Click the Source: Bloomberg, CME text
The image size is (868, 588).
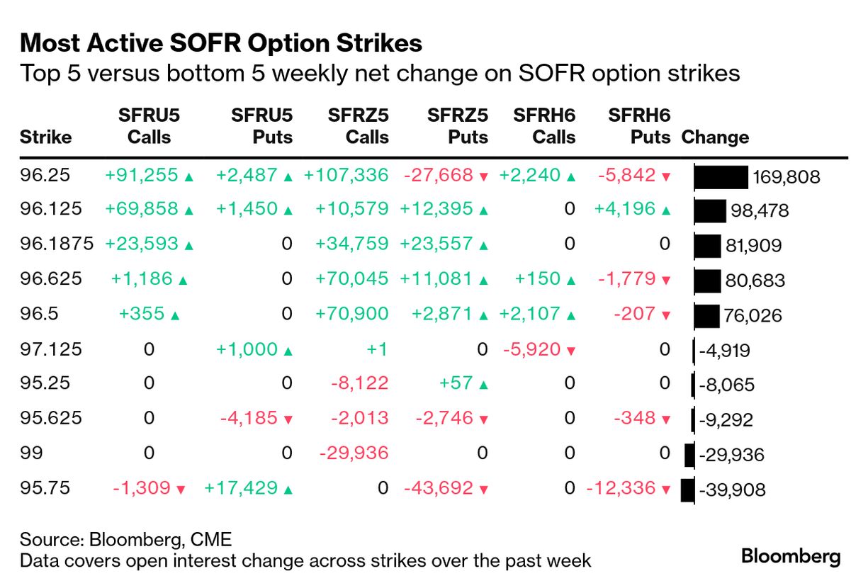(125, 540)
